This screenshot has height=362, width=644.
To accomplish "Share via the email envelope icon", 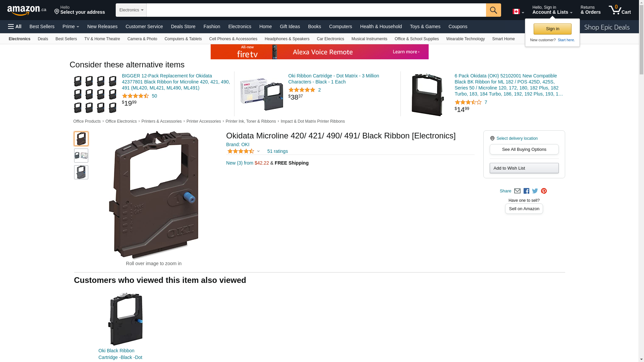I will pyautogui.click(x=517, y=191).
